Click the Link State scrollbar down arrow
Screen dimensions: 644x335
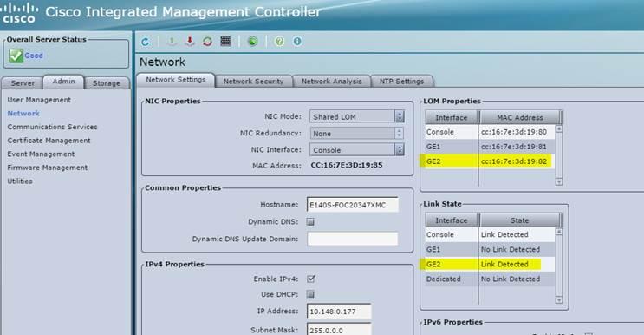click(x=558, y=299)
